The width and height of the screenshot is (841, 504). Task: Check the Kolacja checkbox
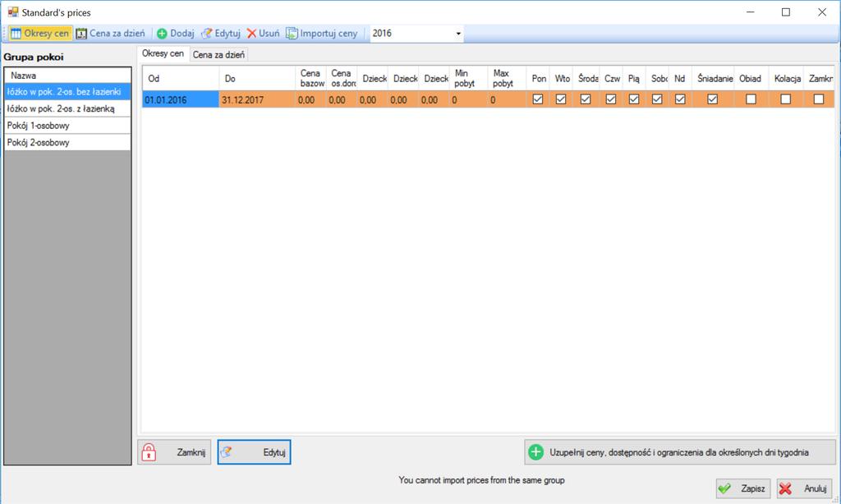click(786, 99)
